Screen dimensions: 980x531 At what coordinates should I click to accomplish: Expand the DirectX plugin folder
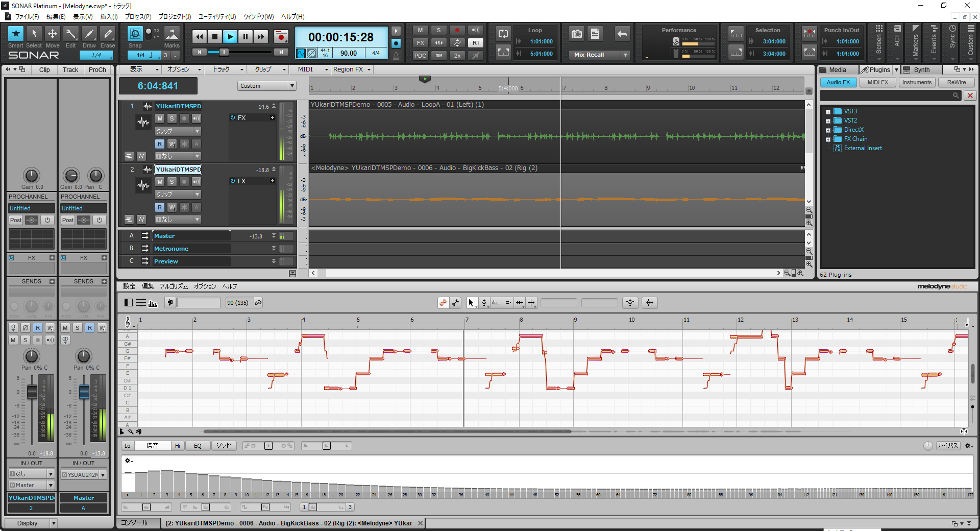(x=828, y=130)
